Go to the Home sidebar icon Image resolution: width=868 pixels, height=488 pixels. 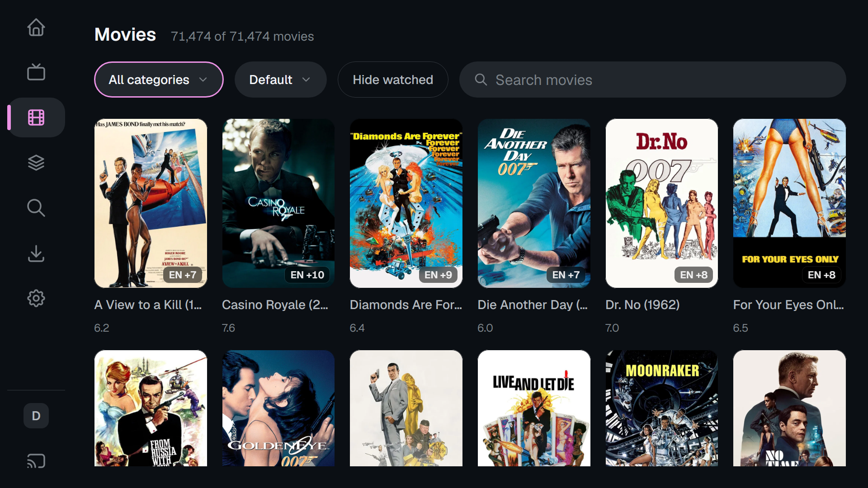[36, 27]
